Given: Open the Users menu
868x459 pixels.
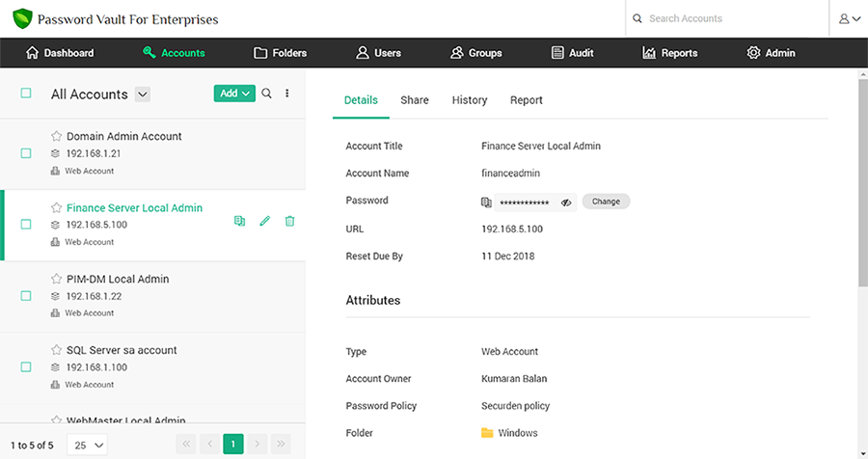Looking at the screenshot, I should pos(379,53).
